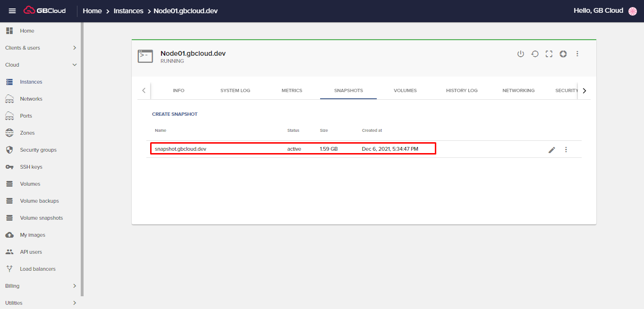Reboot the instance using the restart icon
The height and width of the screenshot is (309, 644).
(535, 54)
